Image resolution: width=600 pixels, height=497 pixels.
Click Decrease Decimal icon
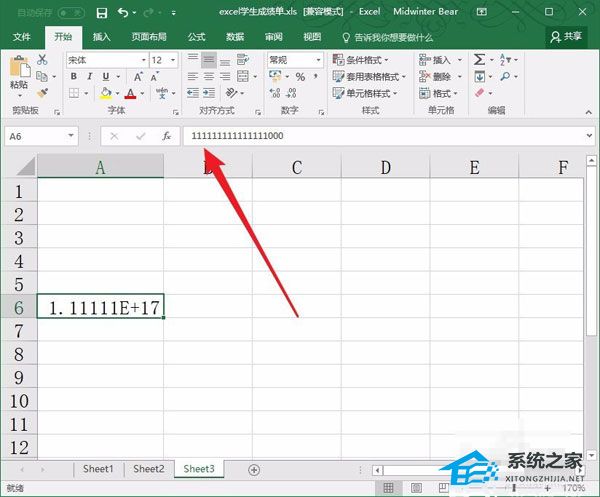click(x=291, y=93)
